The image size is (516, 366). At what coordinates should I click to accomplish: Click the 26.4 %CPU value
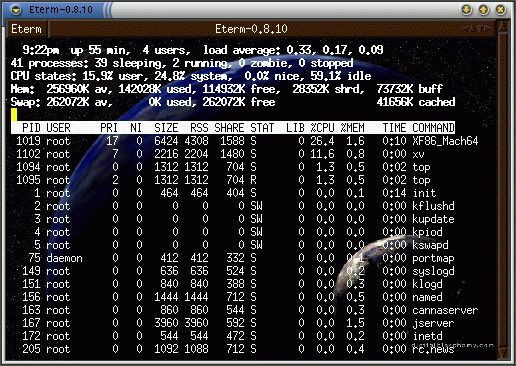(x=322, y=141)
